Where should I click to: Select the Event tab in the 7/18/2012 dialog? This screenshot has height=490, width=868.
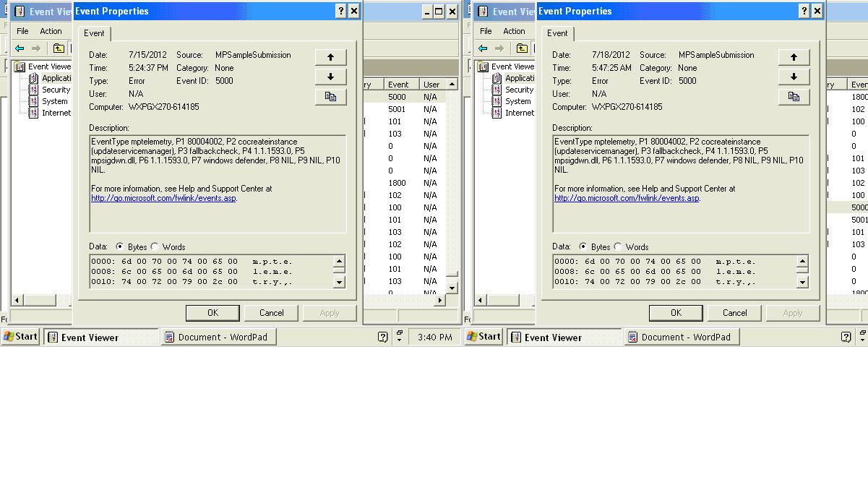(557, 33)
